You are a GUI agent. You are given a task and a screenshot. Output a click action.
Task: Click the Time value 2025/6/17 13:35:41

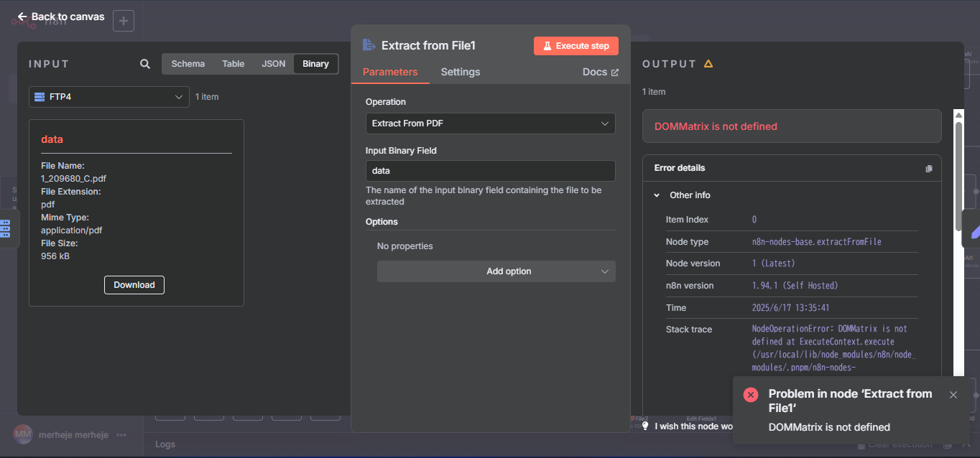pyautogui.click(x=791, y=308)
